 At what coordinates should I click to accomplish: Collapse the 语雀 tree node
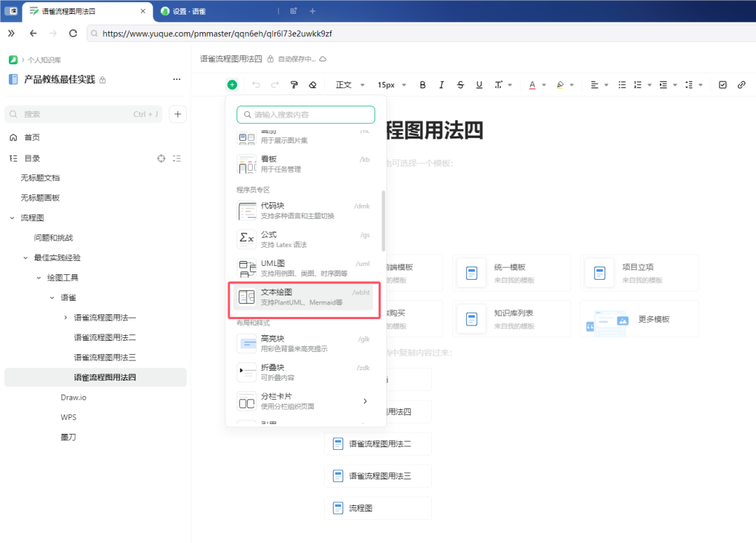pos(52,298)
